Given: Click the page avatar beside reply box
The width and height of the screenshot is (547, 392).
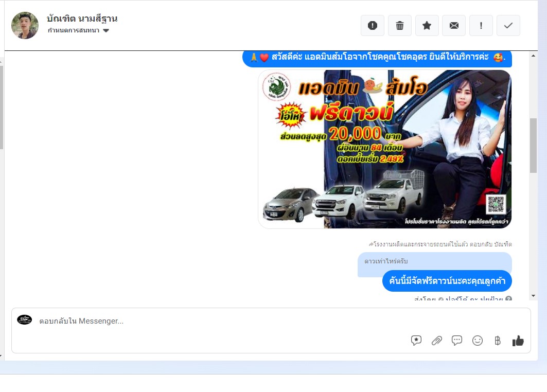Looking at the screenshot, I should click(x=24, y=320).
